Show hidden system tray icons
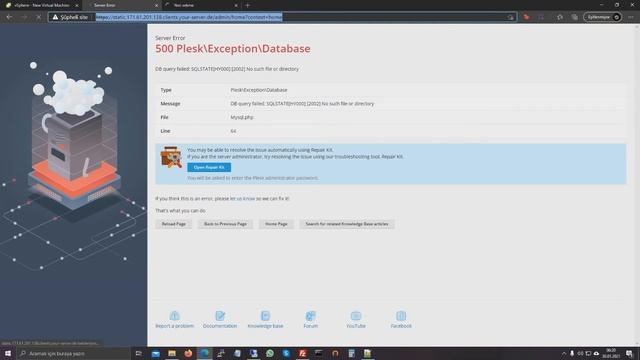Image resolution: width=640 pixels, height=360 pixels. point(564,353)
